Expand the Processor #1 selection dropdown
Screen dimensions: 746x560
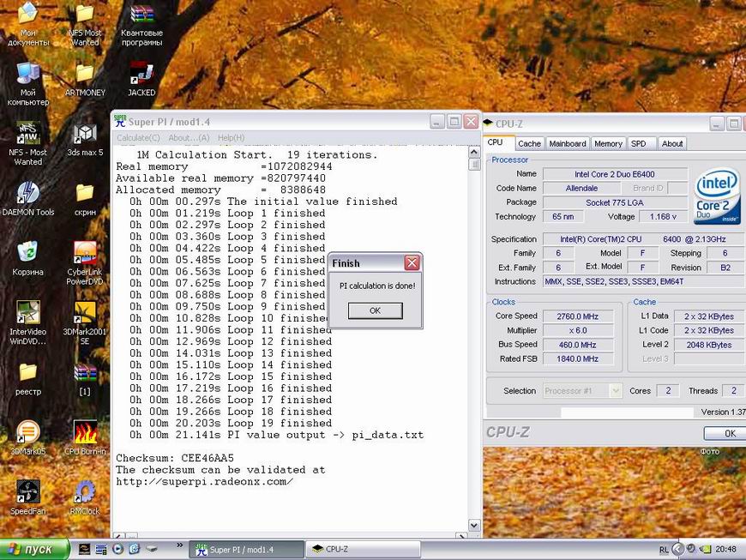[615, 391]
